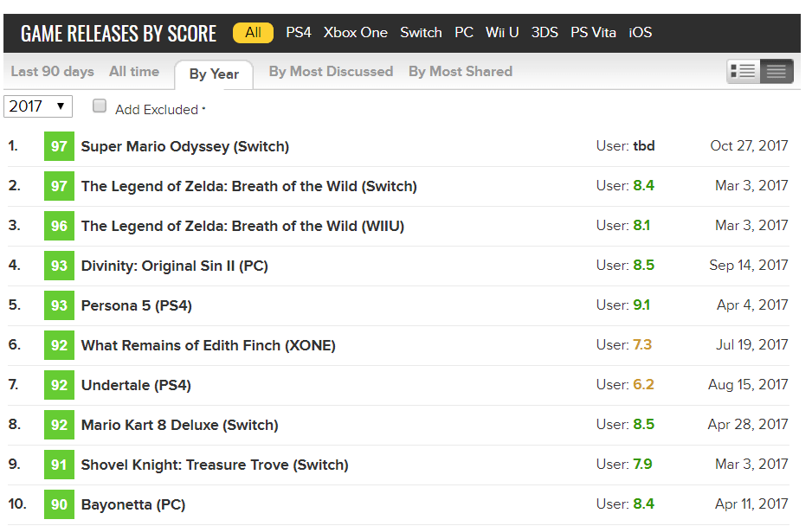Click the 7.3 user score for Edith Finch
The width and height of the screenshot is (812, 526).
[642, 345]
